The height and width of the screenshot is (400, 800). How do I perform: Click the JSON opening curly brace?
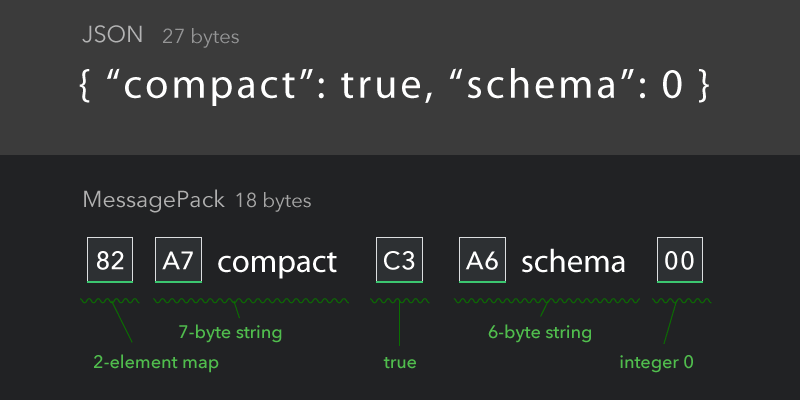(x=85, y=86)
